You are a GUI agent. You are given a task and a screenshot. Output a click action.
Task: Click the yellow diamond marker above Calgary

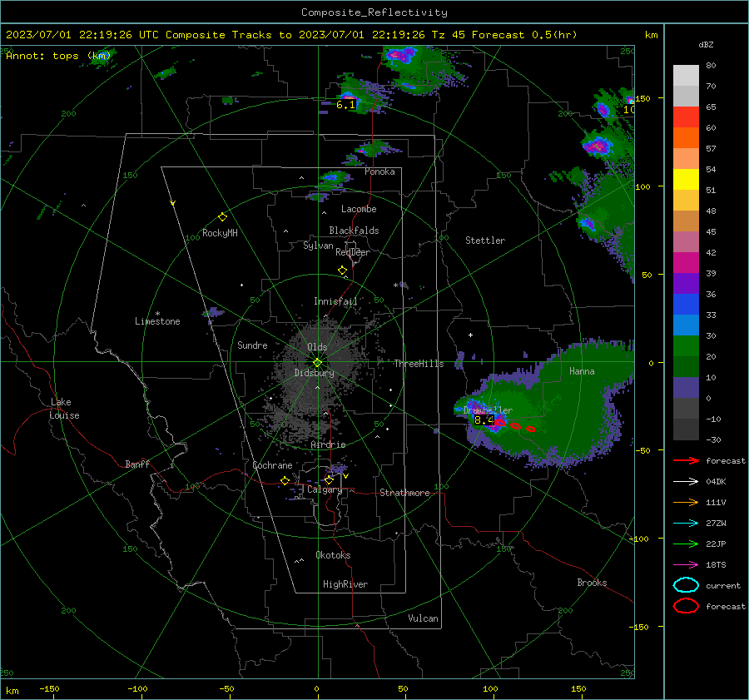coord(329,479)
